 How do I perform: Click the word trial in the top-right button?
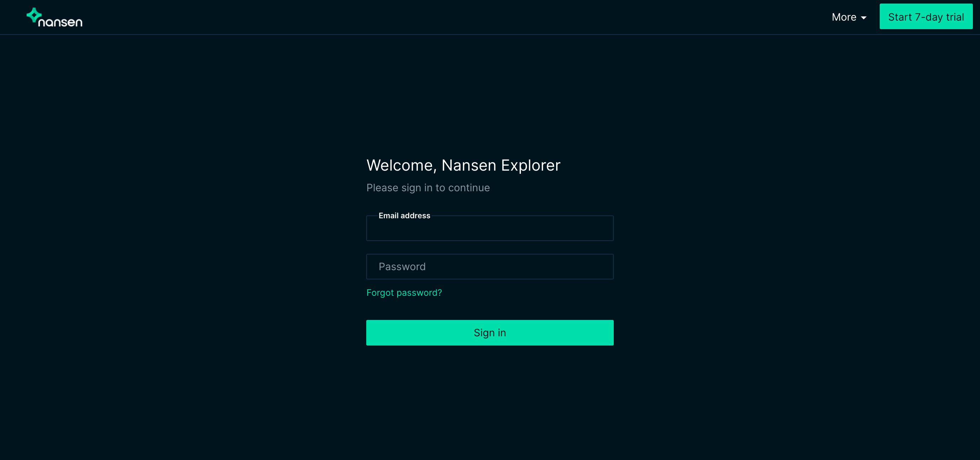click(x=954, y=17)
